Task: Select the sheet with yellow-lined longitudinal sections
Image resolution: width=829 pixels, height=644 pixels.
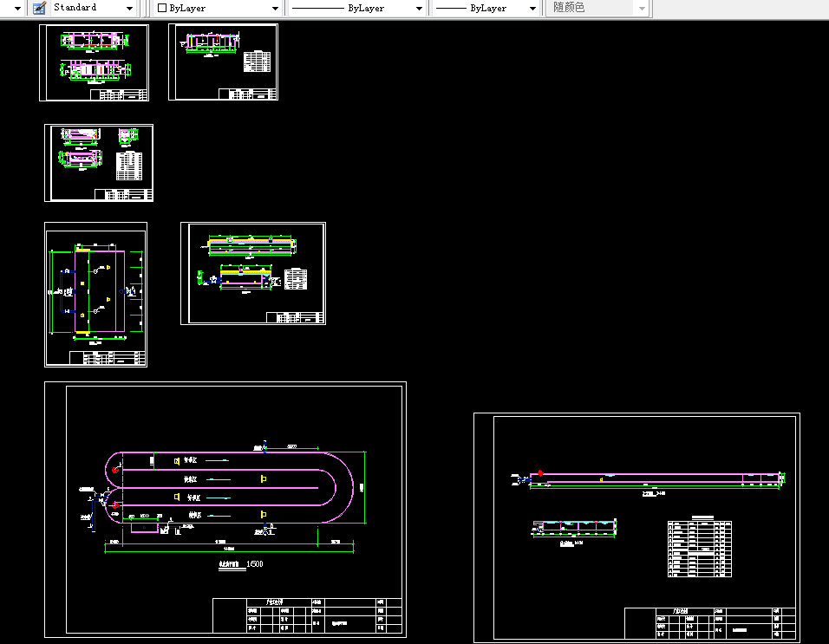Action: [x=253, y=273]
